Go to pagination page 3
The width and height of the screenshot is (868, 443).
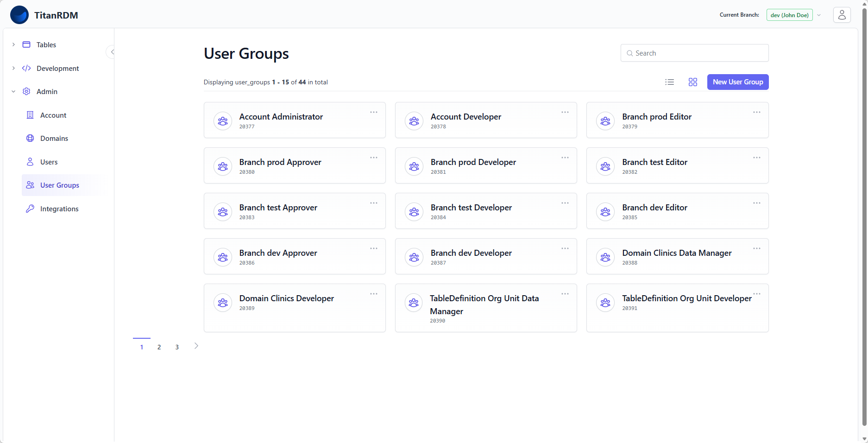coord(177,347)
